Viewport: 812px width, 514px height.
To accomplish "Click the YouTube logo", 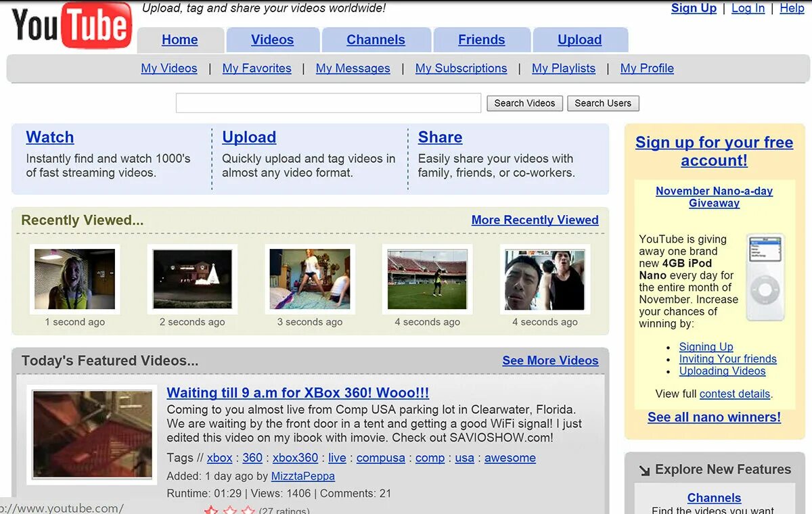I will tap(71, 25).
